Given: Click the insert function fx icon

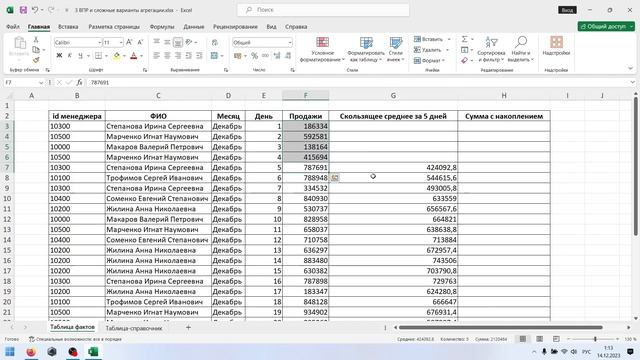Looking at the screenshot, I should (x=79, y=82).
